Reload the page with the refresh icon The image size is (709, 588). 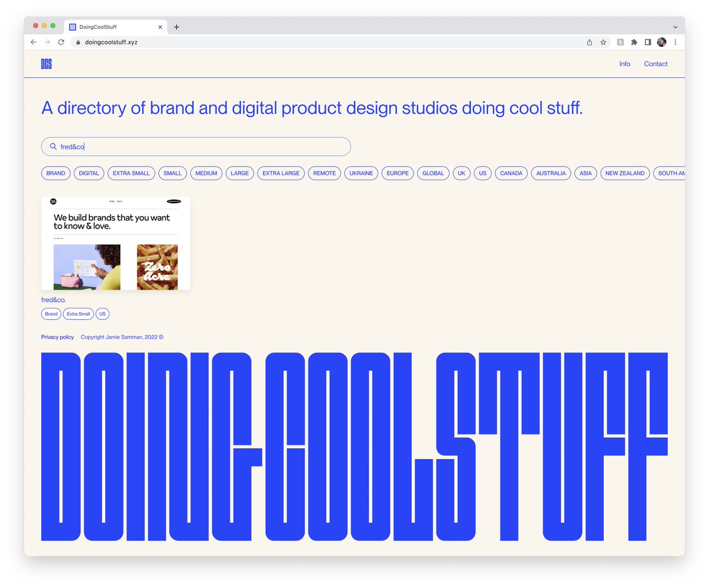[61, 42]
